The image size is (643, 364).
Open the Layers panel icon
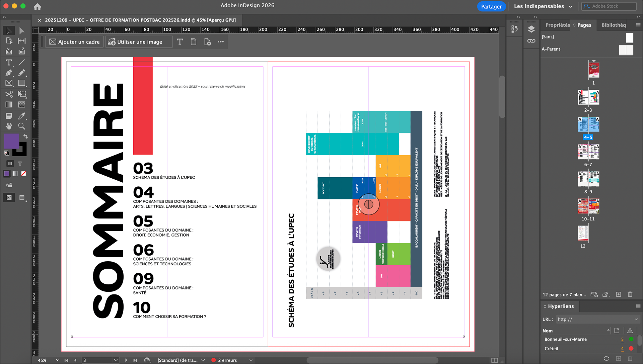(531, 29)
